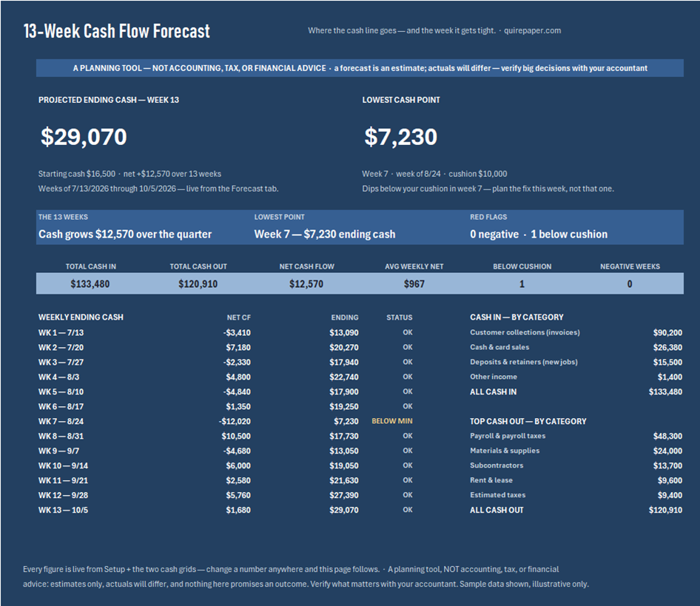This screenshot has height=606, width=700.
Task: Click the 'WK 10 — 9/14' row label
Action: [63, 465]
